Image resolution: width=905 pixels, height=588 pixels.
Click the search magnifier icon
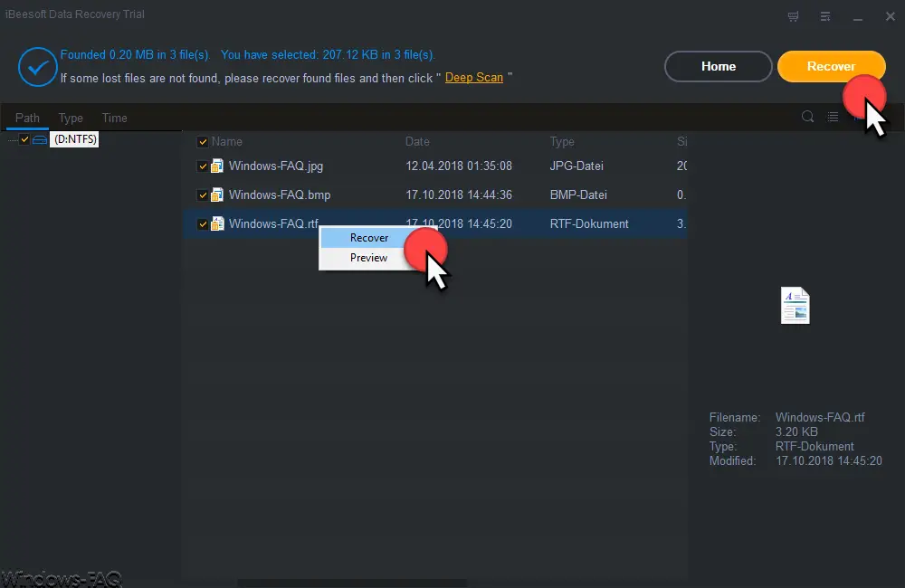(x=807, y=117)
